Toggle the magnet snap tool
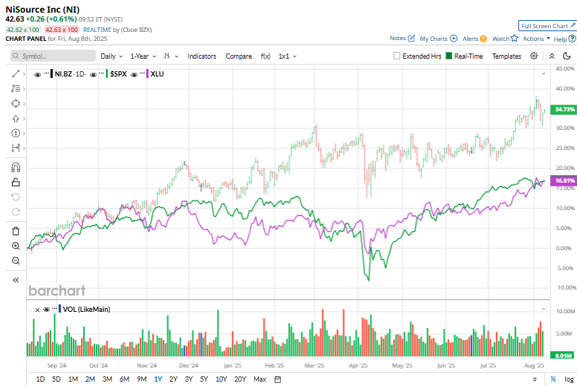Screen dimensions: 577x392 coord(16,168)
